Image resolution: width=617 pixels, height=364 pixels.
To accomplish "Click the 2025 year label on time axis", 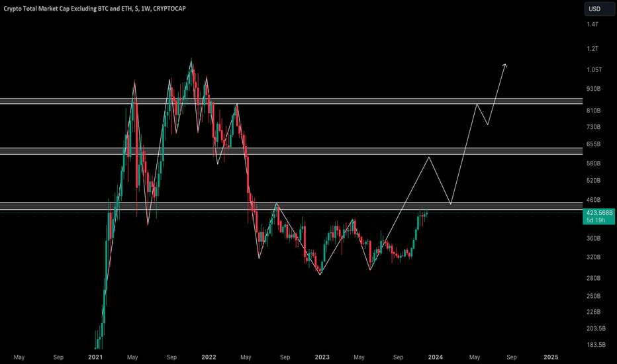I will click(551, 357).
